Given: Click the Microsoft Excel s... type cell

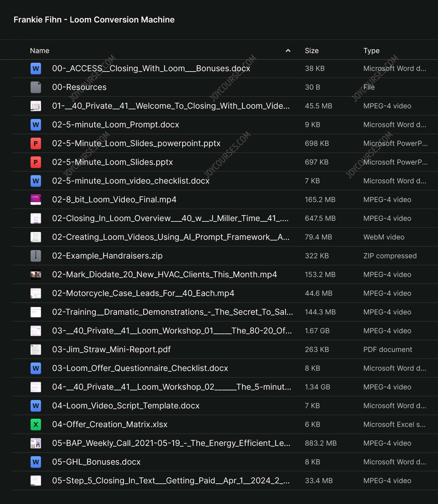Looking at the screenshot, I should click(x=394, y=424).
